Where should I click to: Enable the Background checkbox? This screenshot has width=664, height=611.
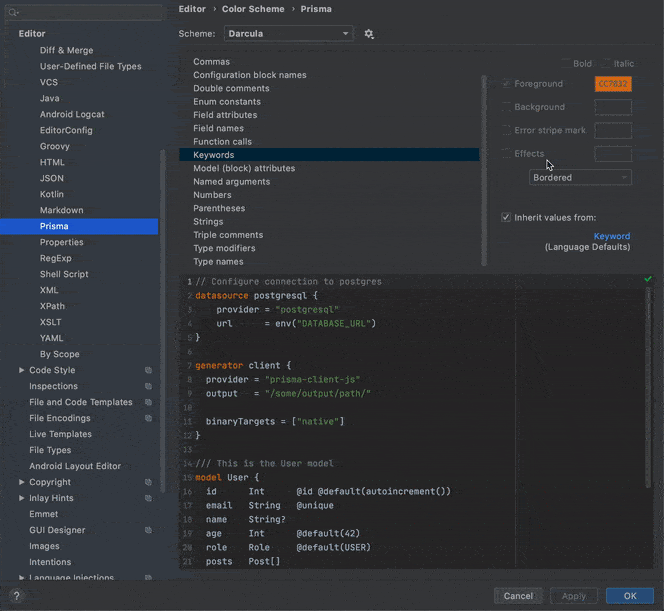click(x=506, y=107)
